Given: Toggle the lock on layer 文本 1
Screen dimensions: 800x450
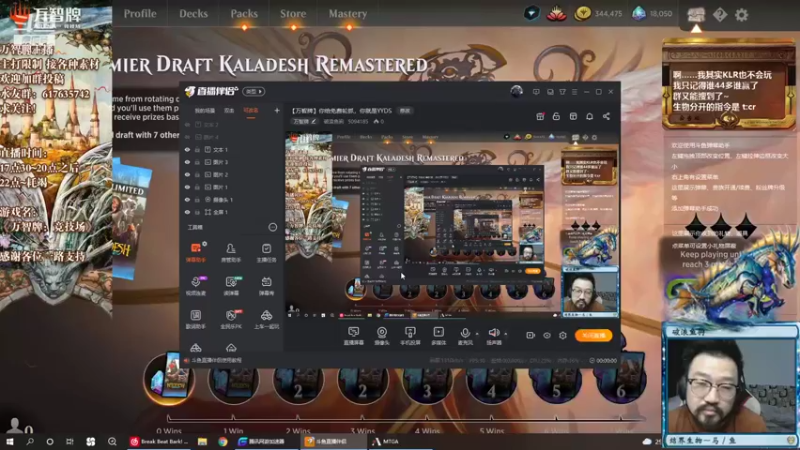Looking at the screenshot, I should (x=197, y=149).
